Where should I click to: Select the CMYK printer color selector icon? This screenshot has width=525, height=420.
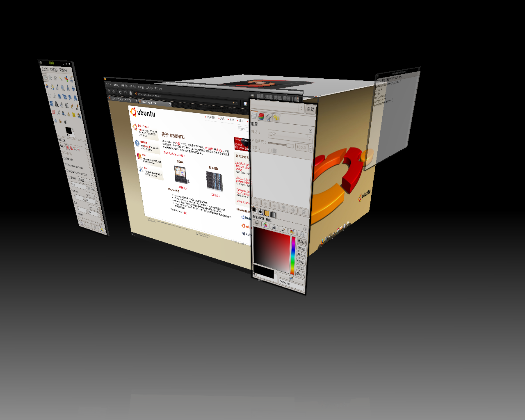(274, 227)
